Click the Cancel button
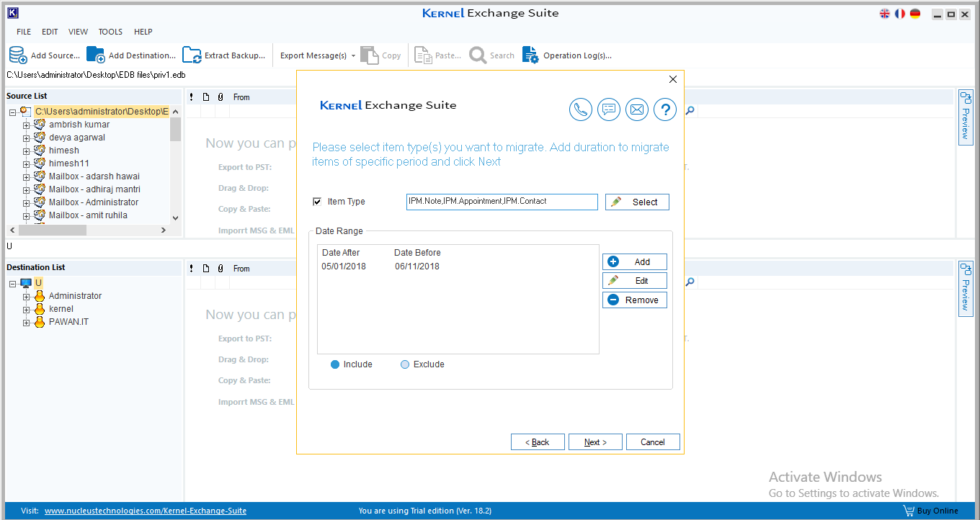The width and height of the screenshot is (980, 520). (x=653, y=442)
